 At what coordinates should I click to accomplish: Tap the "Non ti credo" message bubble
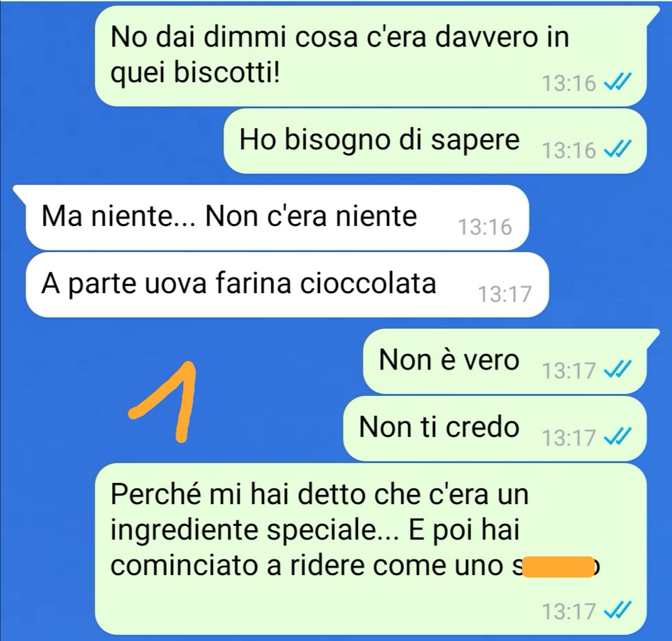pos(495,428)
